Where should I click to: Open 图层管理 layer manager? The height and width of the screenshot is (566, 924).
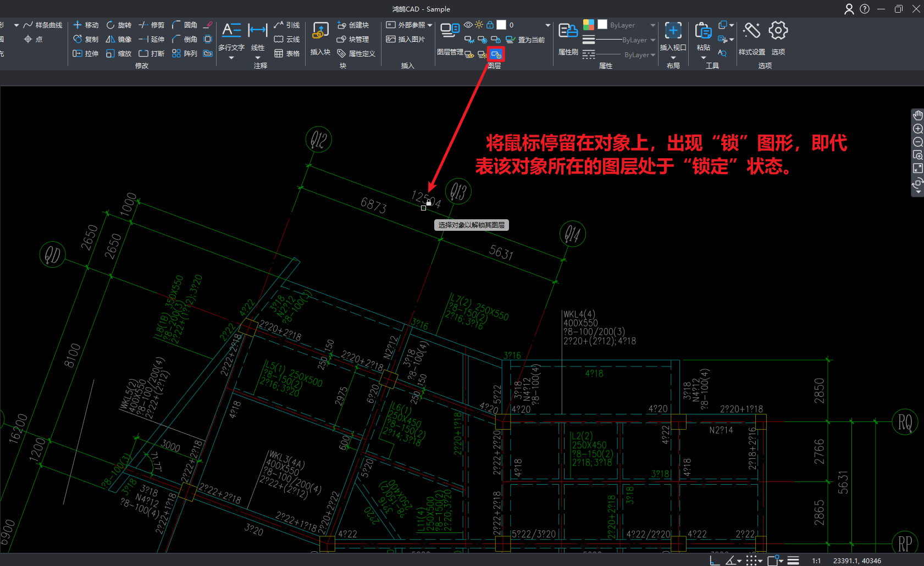coord(450,40)
